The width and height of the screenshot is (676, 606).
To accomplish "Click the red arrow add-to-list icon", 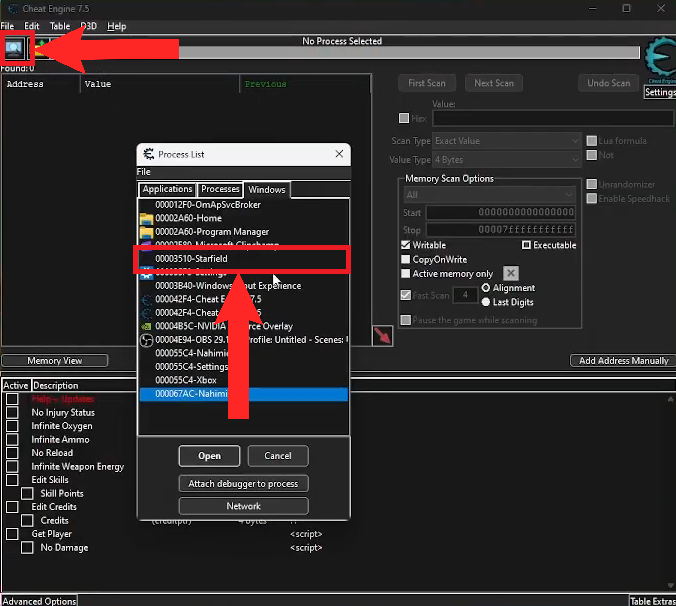I will pyautogui.click(x=382, y=335).
